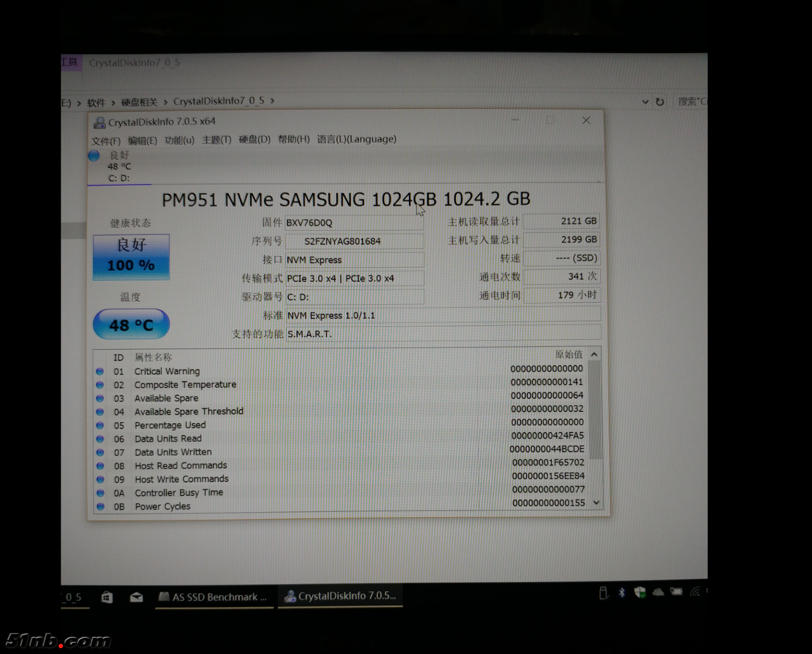Click CrystalDiskInfo7_0_5 breadcrumb in Explorer
Viewport: 812px width, 654px height.
click(219, 101)
